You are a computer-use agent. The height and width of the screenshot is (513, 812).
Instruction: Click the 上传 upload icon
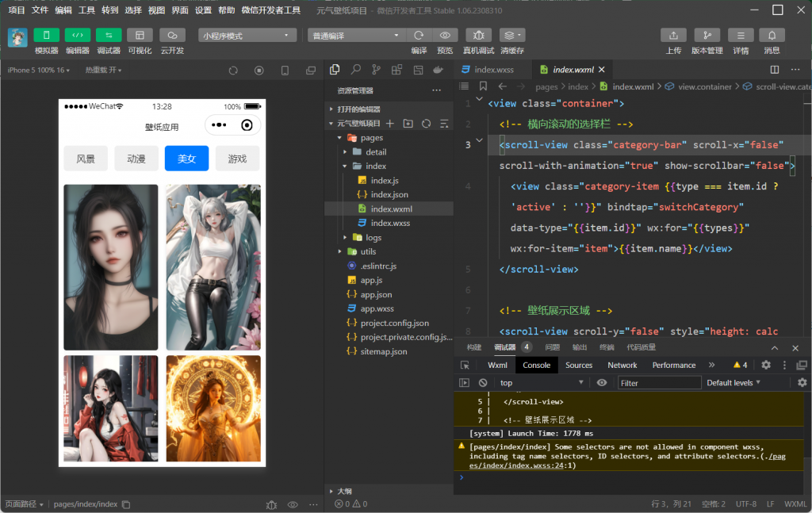673,36
